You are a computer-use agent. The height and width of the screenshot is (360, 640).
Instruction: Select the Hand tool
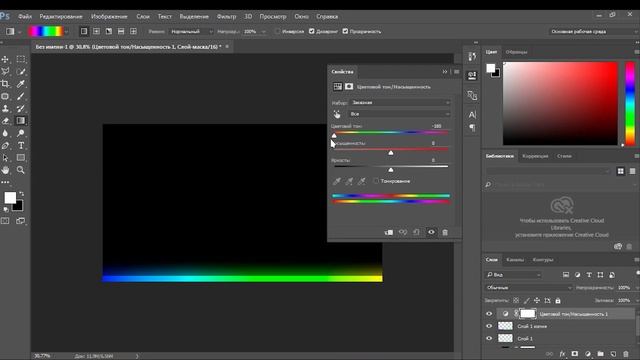5,170
